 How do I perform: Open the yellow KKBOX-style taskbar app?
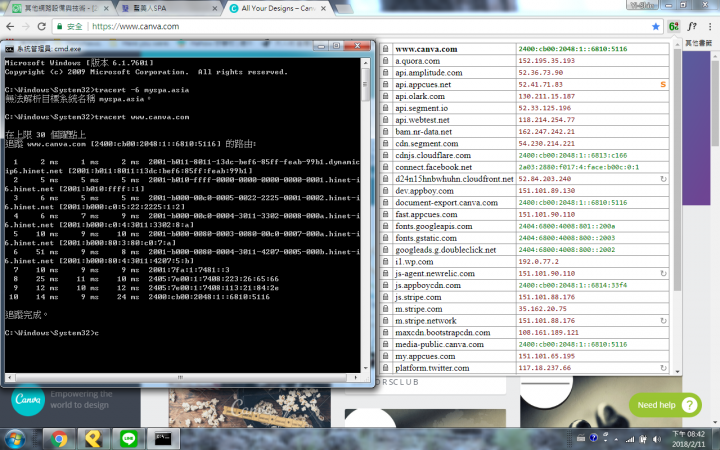pyautogui.click(x=93, y=439)
